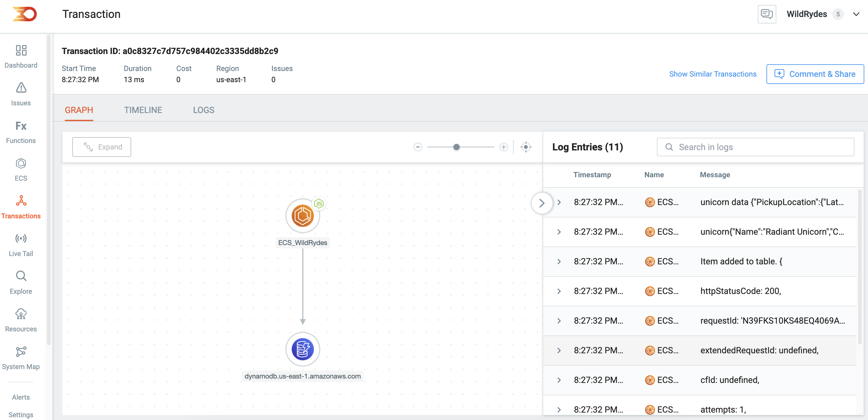The image size is (868, 420).
Task: Open the ECS sidebar icon
Action: point(21,163)
